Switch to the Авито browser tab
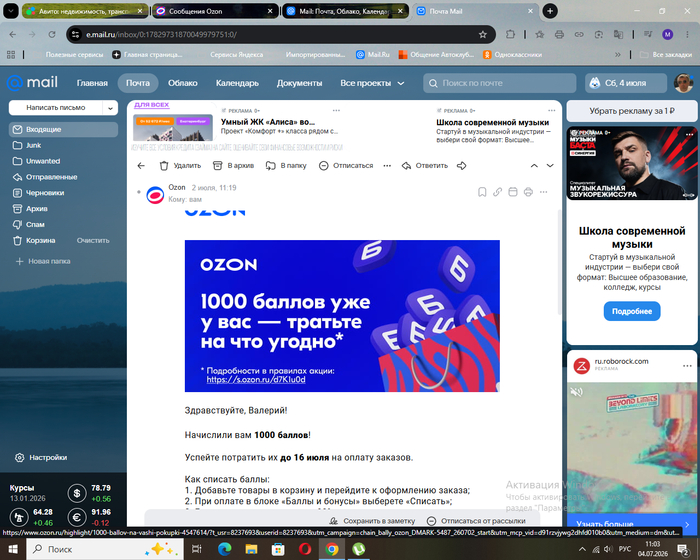This screenshot has height=560, width=700. pyautogui.click(x=86, y=11)
